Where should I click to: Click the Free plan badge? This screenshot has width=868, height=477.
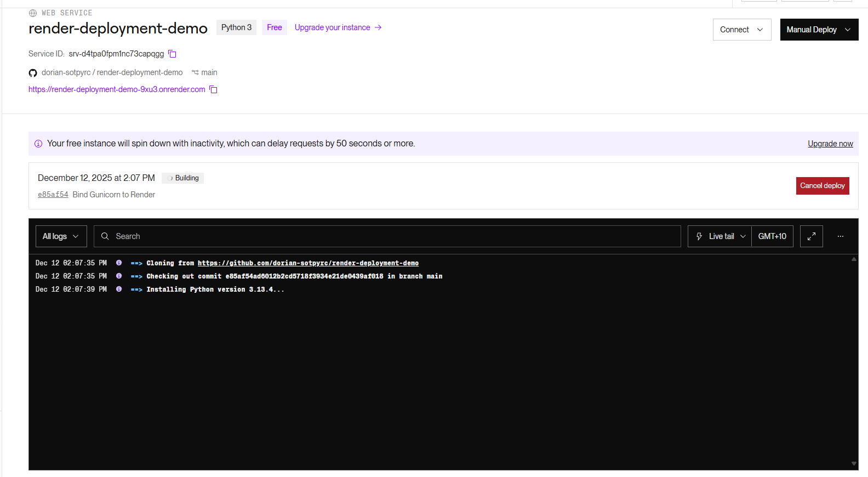(x=275, y=27)
